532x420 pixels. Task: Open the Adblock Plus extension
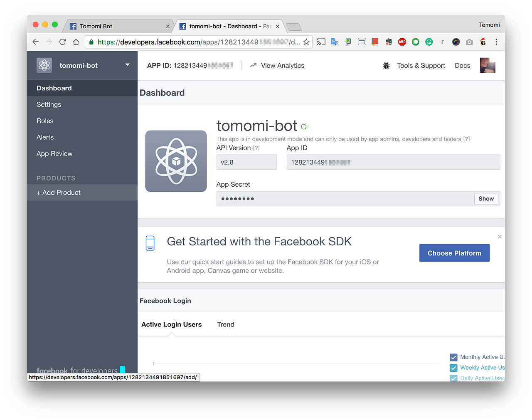coord(402,42)
